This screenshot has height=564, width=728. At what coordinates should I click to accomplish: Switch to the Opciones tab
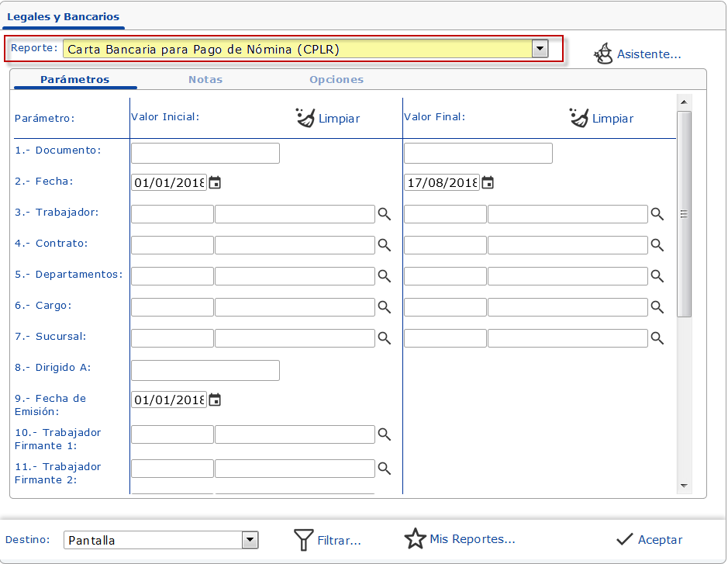click(336, 80)
